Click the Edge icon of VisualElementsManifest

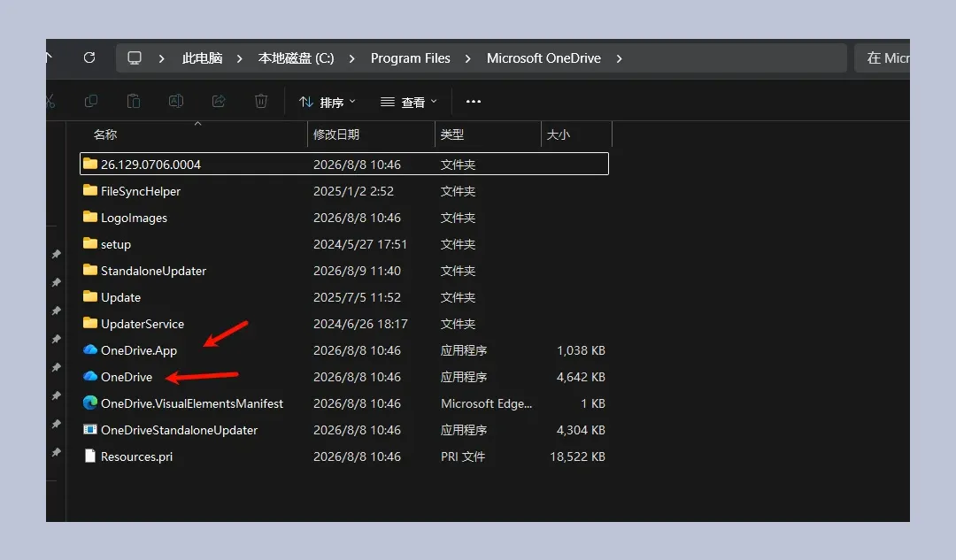click(90, 403)
